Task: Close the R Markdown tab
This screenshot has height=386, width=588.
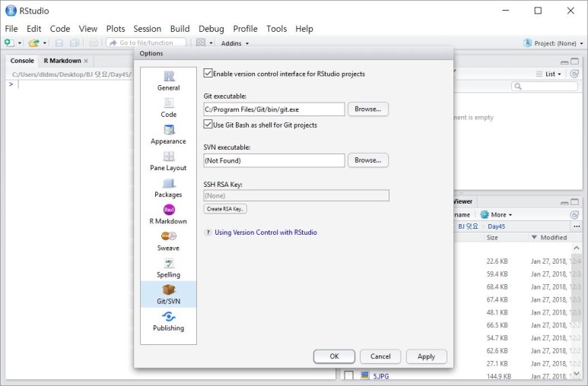Action: [x=86, y=61]
